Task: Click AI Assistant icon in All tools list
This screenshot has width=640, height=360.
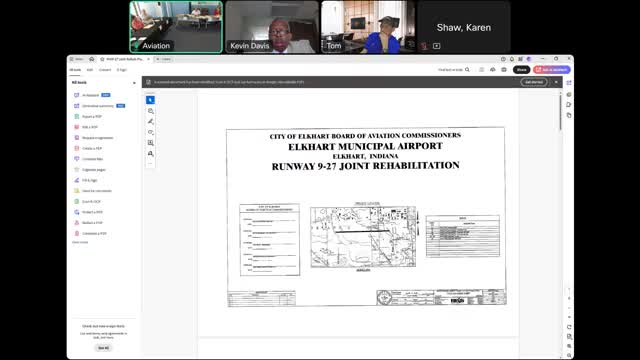Action: (x=76, y=95)
